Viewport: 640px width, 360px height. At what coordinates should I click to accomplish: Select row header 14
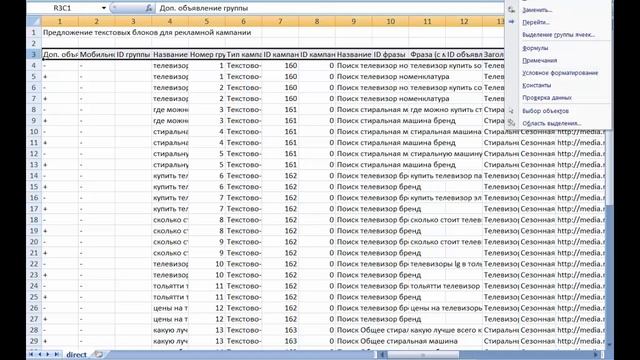coord(34,176)
